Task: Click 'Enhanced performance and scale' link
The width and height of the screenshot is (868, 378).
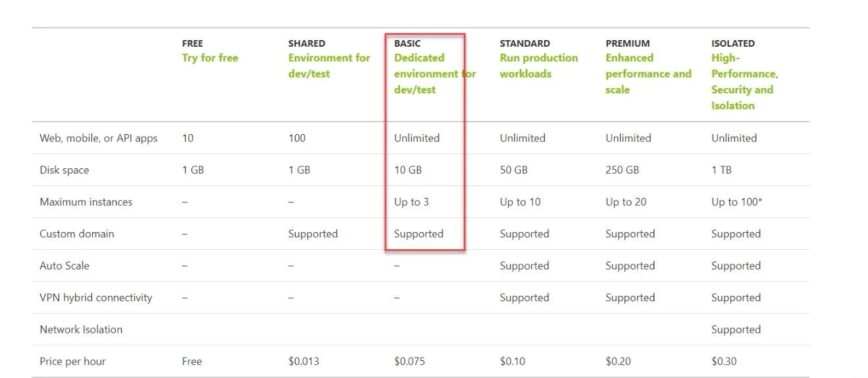Action: pyautogui.click(x=648, y=74)
